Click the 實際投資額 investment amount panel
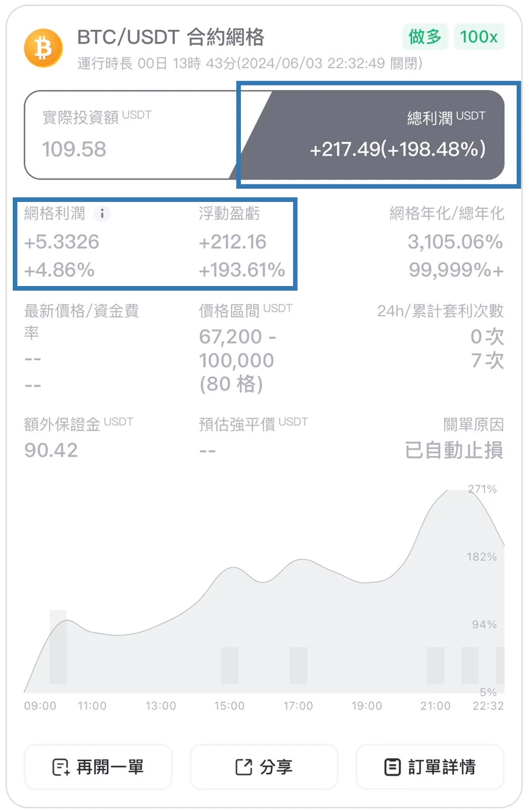 pyautogui.click(x=131, y=135)
